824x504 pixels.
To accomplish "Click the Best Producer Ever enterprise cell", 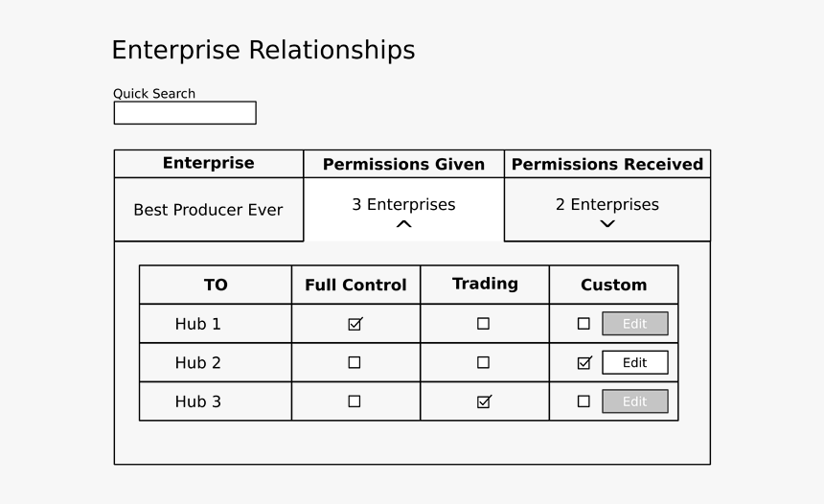I will click(208, 210).
